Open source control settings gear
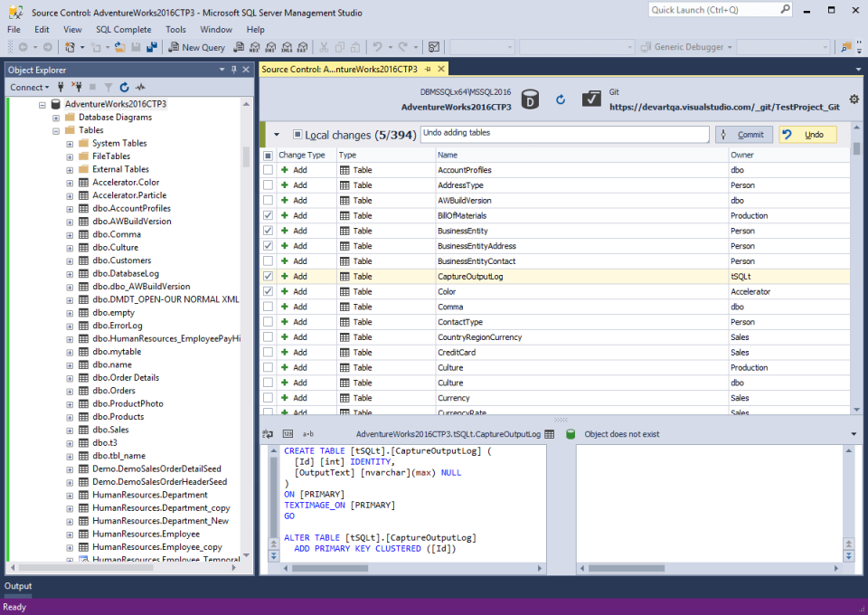868x615 pixels. click(854, 99)
